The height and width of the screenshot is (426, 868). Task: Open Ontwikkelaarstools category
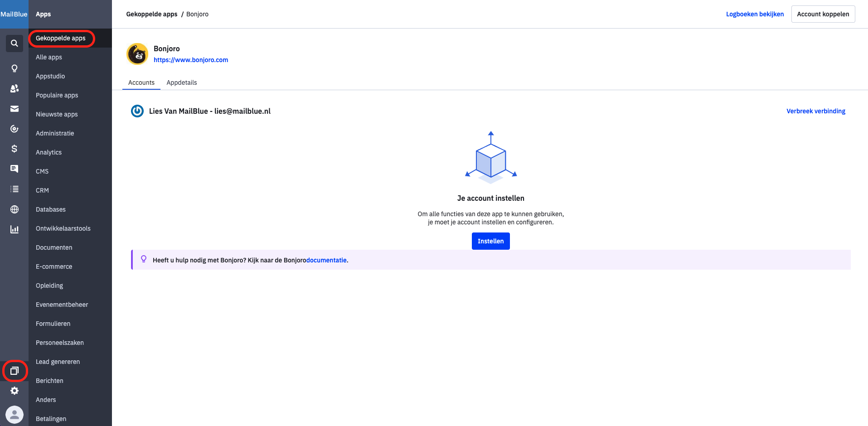70,228
